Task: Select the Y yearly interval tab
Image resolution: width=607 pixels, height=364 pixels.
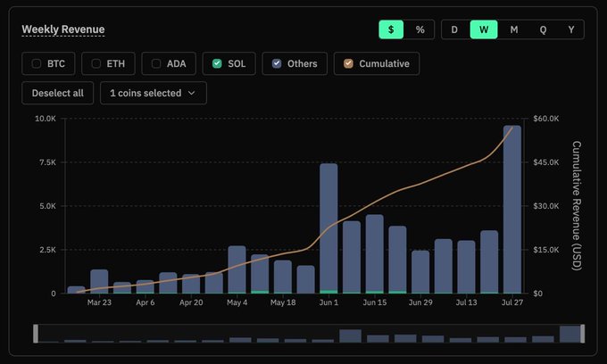Action: click(x=571, y=29)
